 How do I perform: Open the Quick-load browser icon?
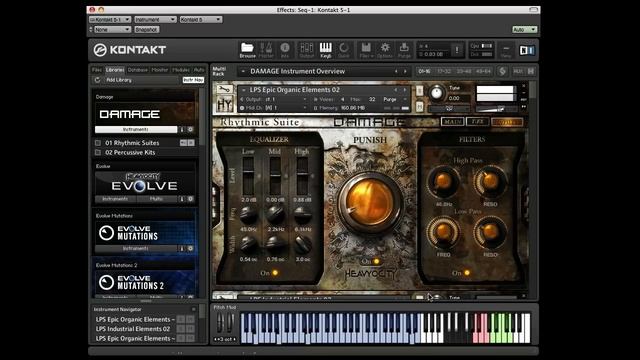coord(344,50)
